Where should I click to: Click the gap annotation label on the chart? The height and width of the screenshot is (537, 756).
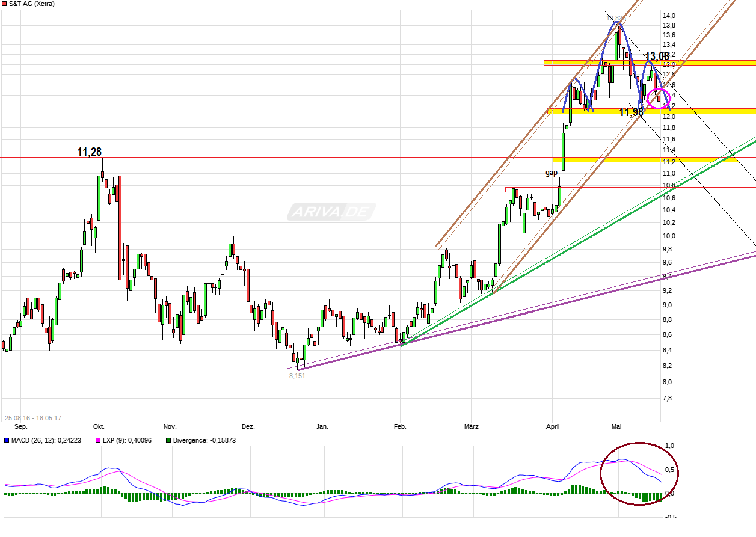click(550, 173)
